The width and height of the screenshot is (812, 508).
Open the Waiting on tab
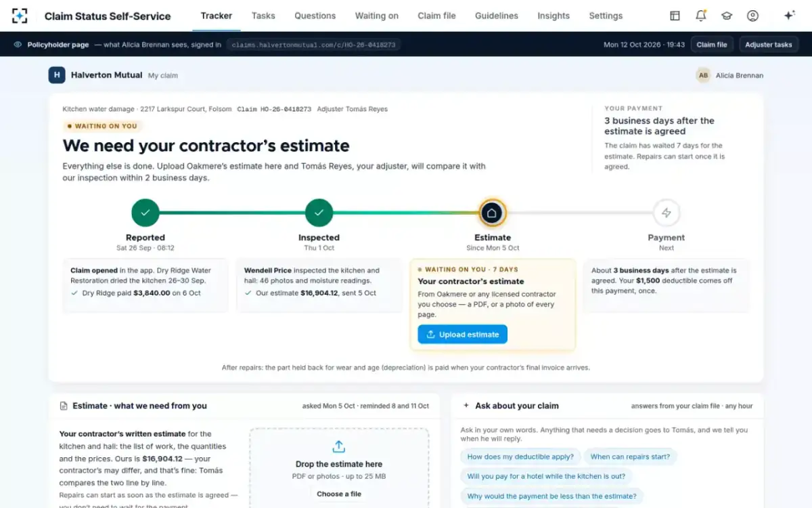tap(377, 16)
